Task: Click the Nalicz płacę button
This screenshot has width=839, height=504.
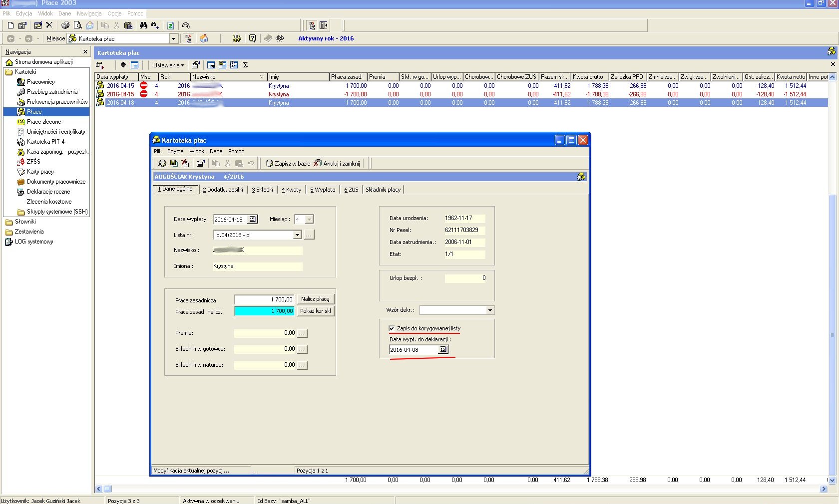Action: tap(315, 299)
